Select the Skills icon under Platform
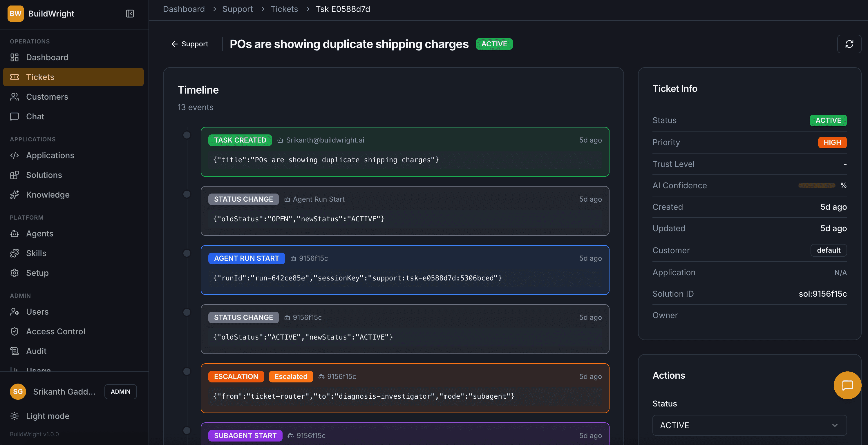868x445 pixels. coord(14,253)
